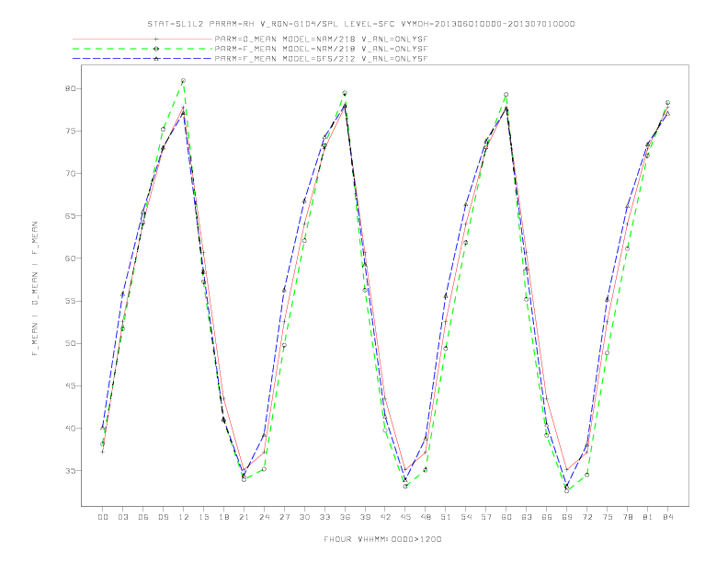Click y-axis tick label 55
The width and height of the screenshot is (728, 563).
click(x=70, y=301)
